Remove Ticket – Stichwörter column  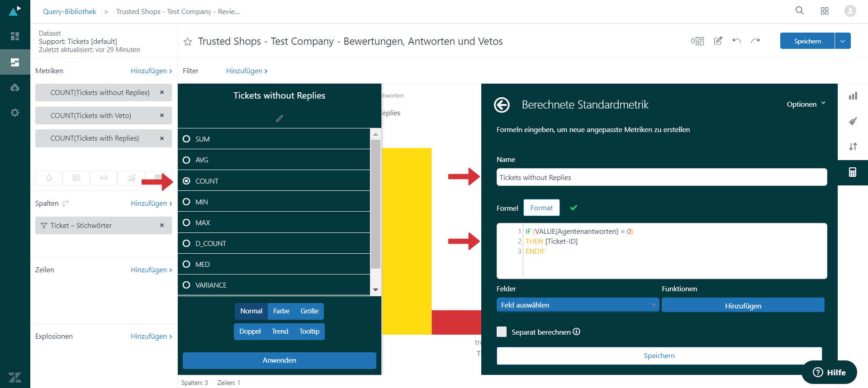[162, 225]
